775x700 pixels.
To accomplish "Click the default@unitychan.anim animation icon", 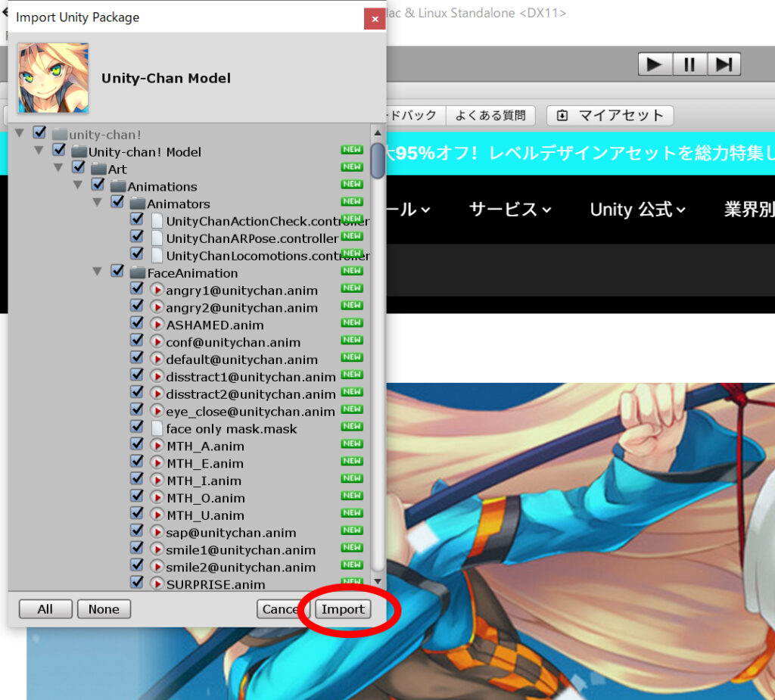I will click(157, 359).
